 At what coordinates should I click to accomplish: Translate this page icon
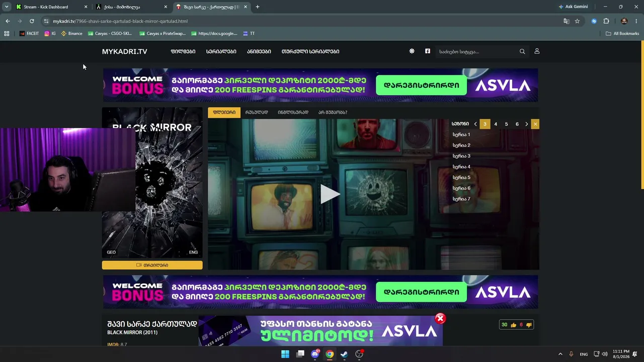pyautogui.click(x=567, y=21)
